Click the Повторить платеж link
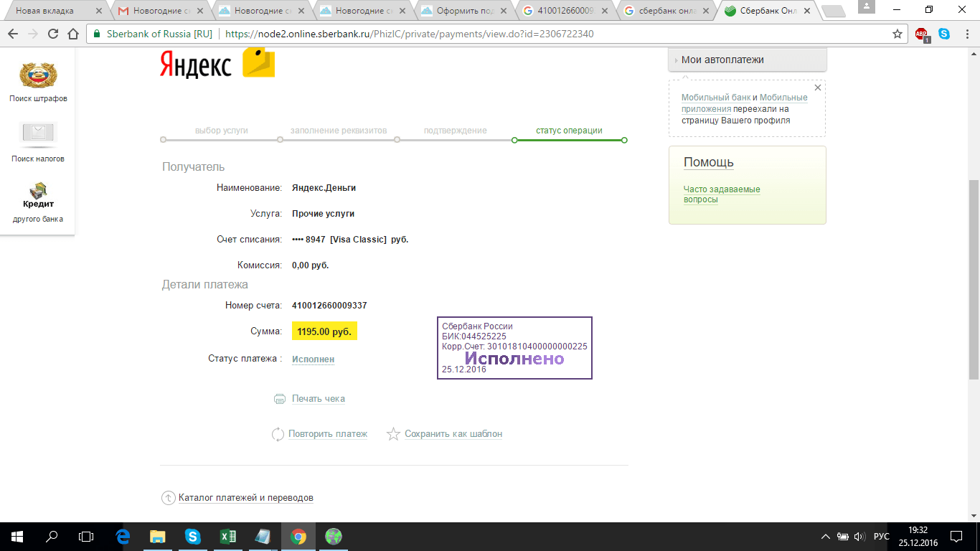The image size is (980, 551). coord(328,434)
